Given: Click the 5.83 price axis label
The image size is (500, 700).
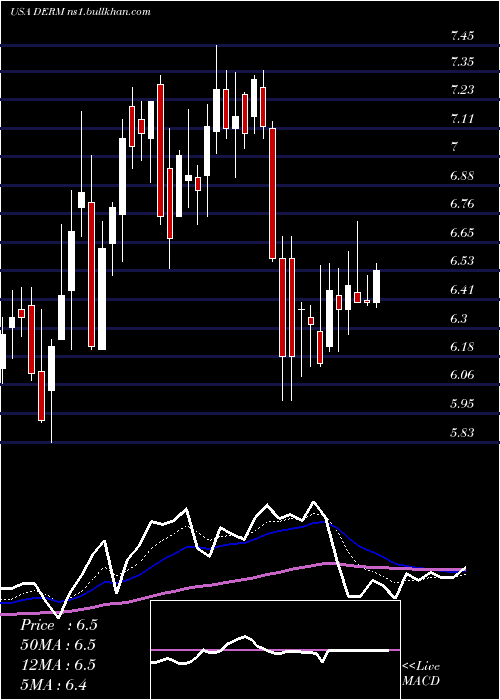Looking at the screenshot, I should [462, 433].
